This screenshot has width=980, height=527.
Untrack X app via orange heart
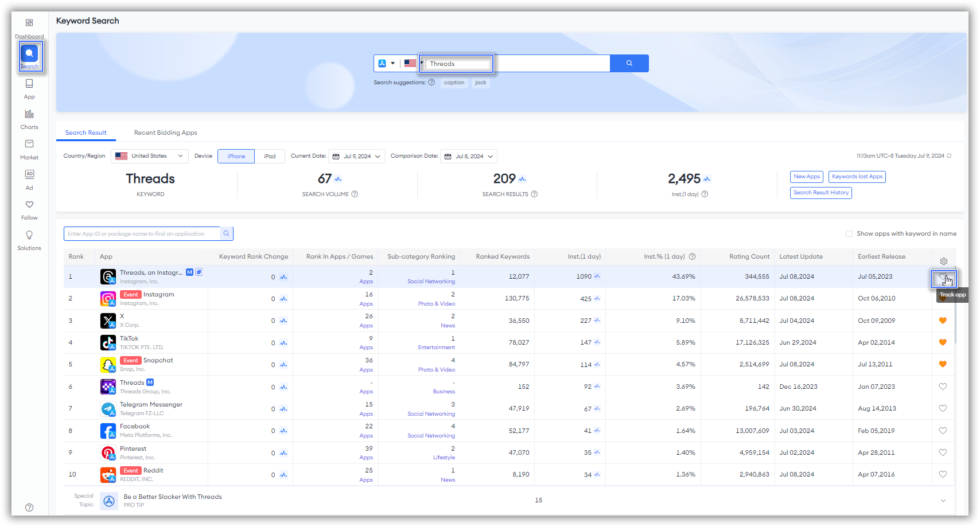[943, 321]
